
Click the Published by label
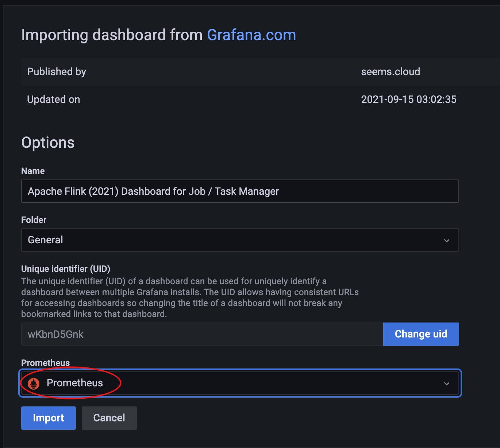(x=57, y=72)
